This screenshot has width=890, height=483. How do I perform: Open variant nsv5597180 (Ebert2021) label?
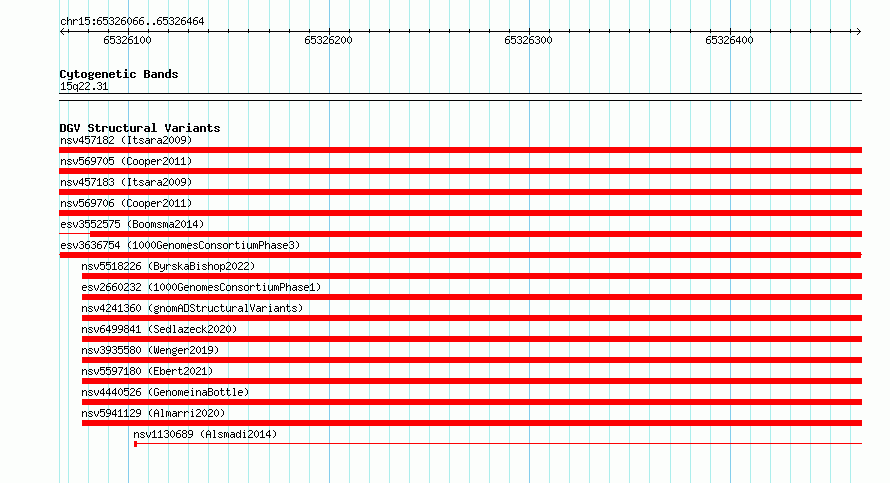pyautogui.click(x=147, y=371)
